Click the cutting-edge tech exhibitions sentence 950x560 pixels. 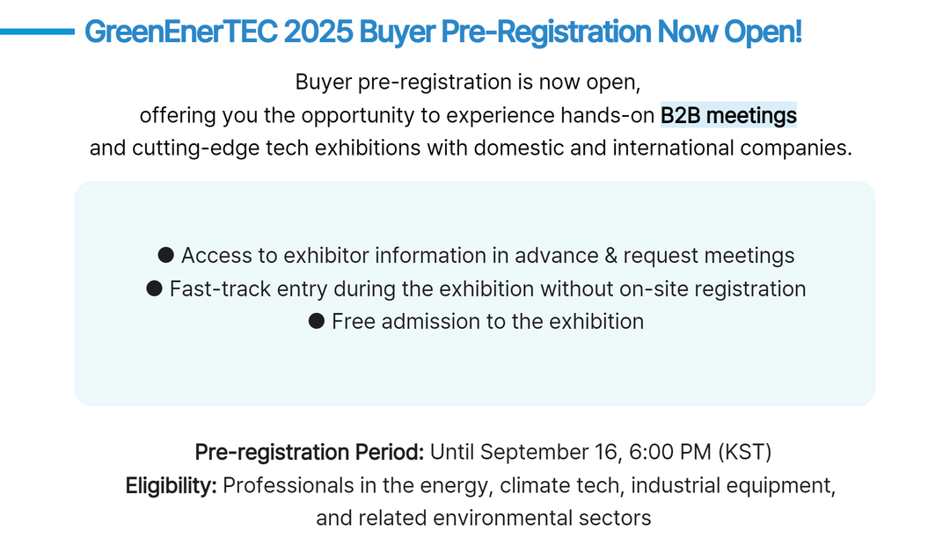coord(471,148)
